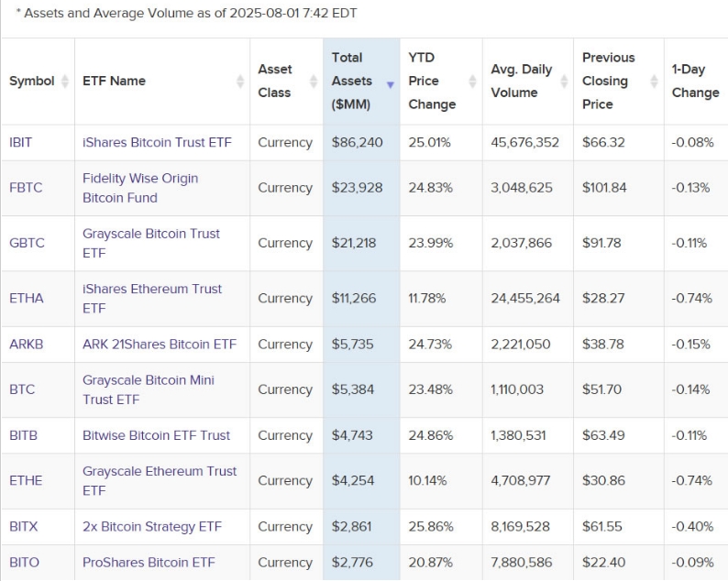
Task: Open Fidelity Wise Origin Bitcoin Fund link
Action: [x=140, y=188]
